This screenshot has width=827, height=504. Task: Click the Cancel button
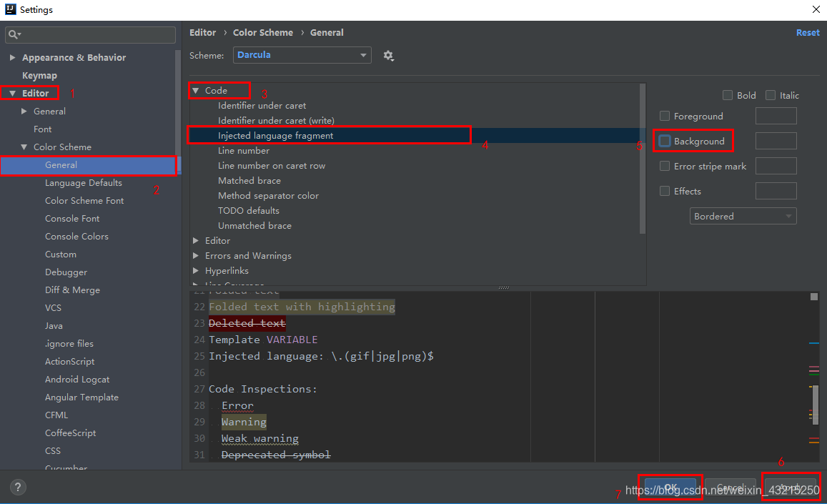click(x=731, y=487)
